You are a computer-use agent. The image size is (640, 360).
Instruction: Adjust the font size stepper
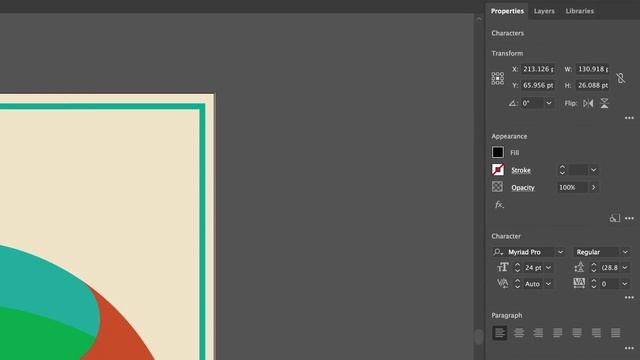(x=517, y=267)
